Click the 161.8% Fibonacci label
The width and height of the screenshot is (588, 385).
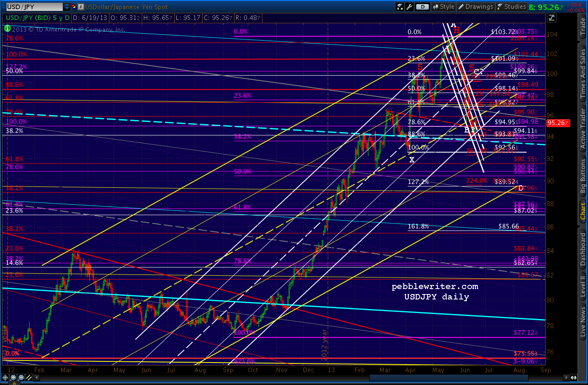click(418, 226)
